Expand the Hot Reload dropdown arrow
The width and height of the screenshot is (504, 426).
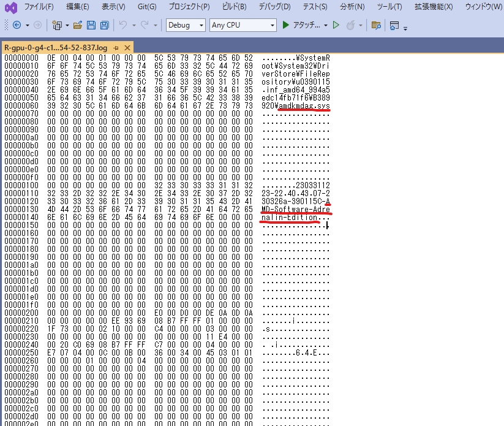(361, 25)
